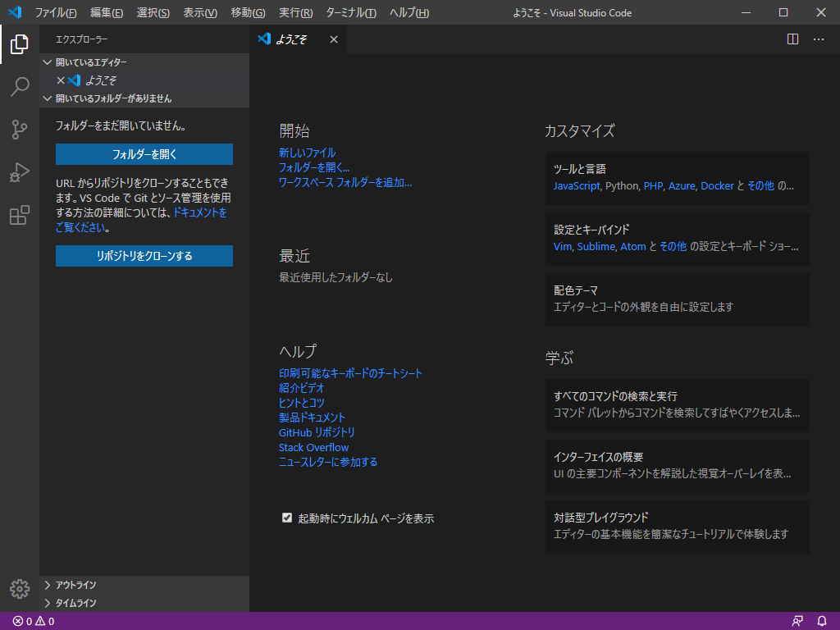The image size is (840, 630).
Task: Click the リポジトリをクローンする button
Action: (x=144, y=256)
